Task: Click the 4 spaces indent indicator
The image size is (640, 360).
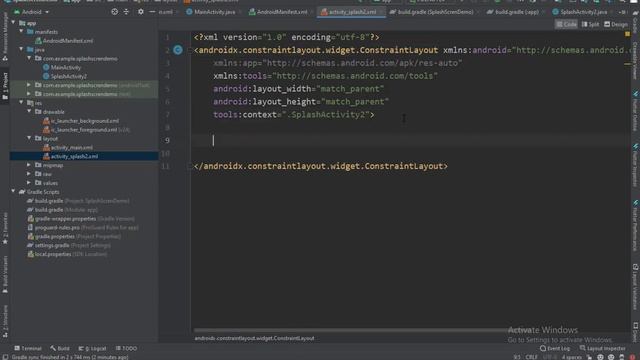Action: click(571, 357)
